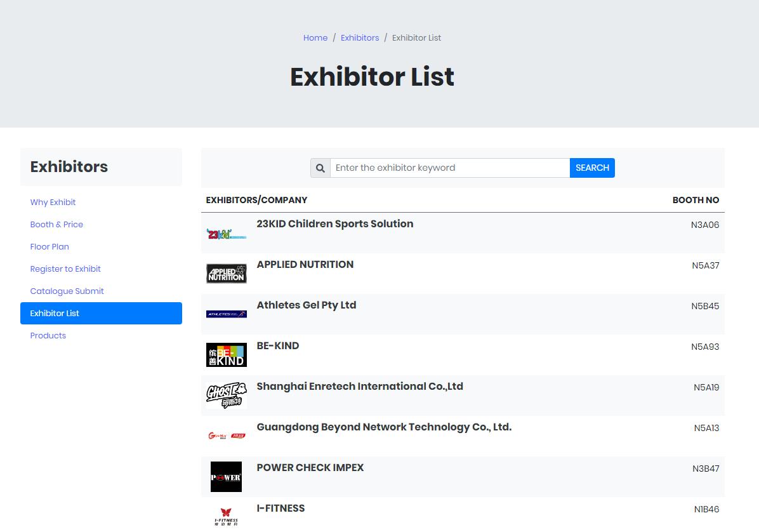Open the Chest logo for Shanghai Enretech
This screenshot has width=759, height=532.
click(x=227, y=396)
